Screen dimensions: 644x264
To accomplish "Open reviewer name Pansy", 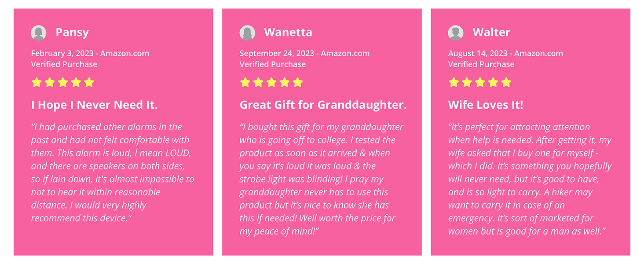I will coord(72,33).
